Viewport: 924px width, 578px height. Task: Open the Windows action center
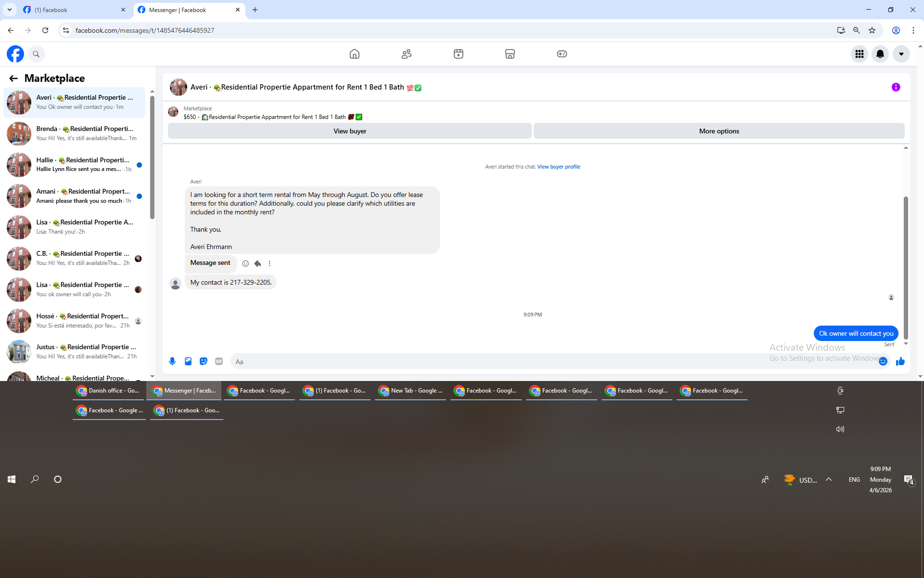[x=909, y=479]
